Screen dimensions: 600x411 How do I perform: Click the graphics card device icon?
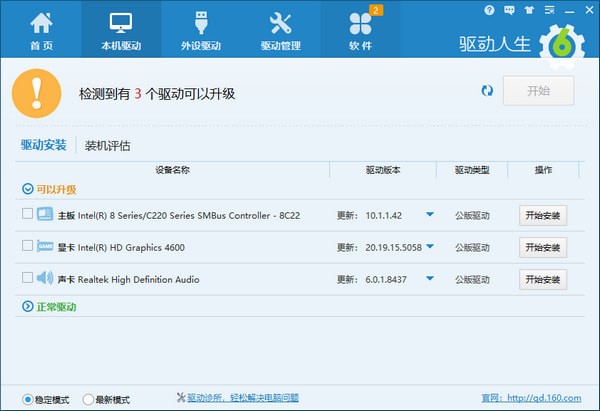point(45,246)
